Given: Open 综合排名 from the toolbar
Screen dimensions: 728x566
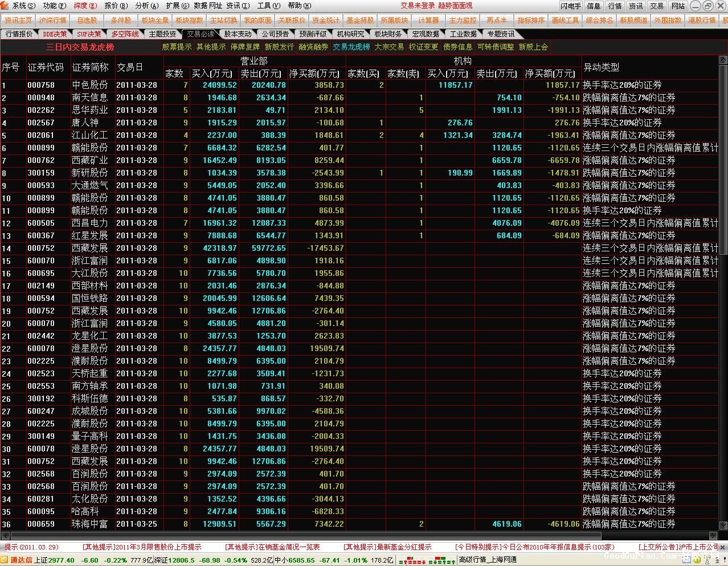Looking at the screenshot, I should click(600, 20).
